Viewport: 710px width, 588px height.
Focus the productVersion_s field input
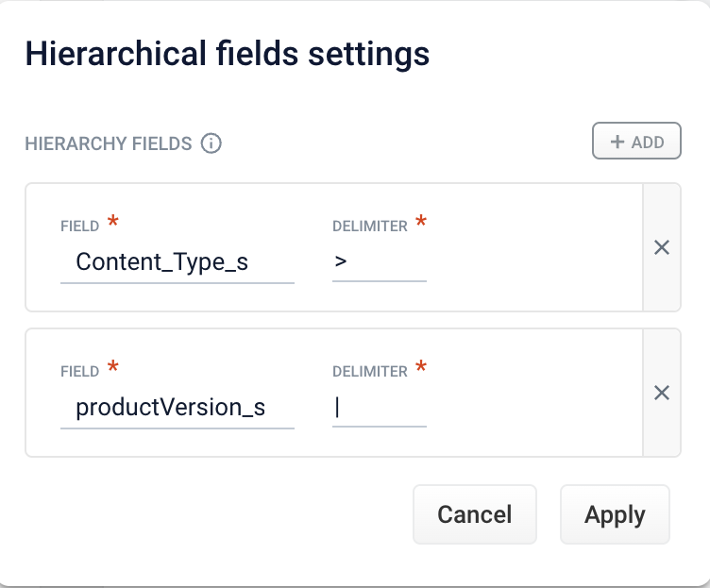pyautogui.click(x=177, y=407)
